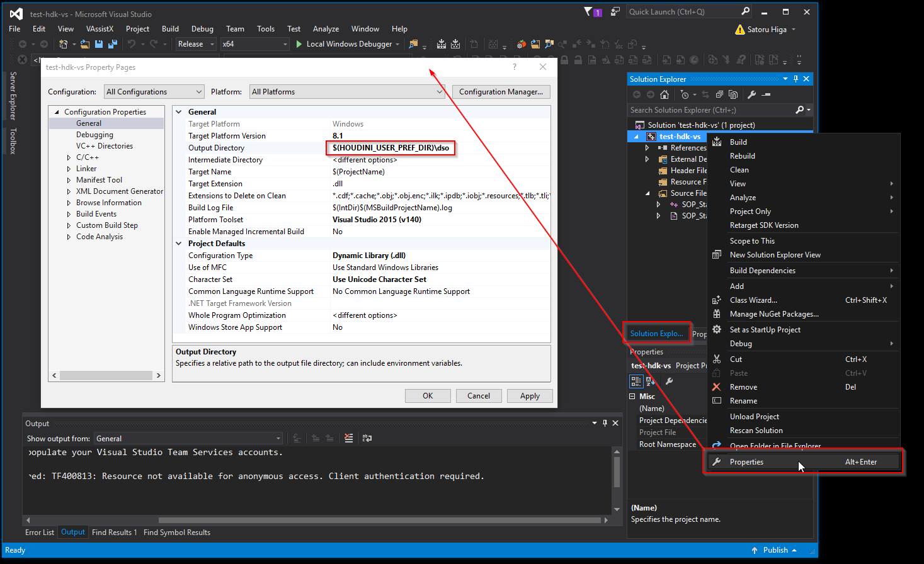
Task: Click the Save toolbar icon
Action: tap(99, 44)
